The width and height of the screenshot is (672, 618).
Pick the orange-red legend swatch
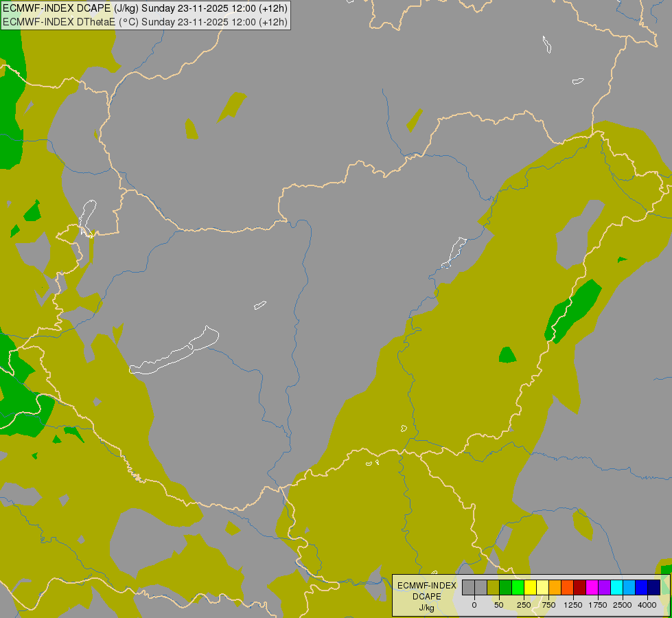[x=568, y=587]
